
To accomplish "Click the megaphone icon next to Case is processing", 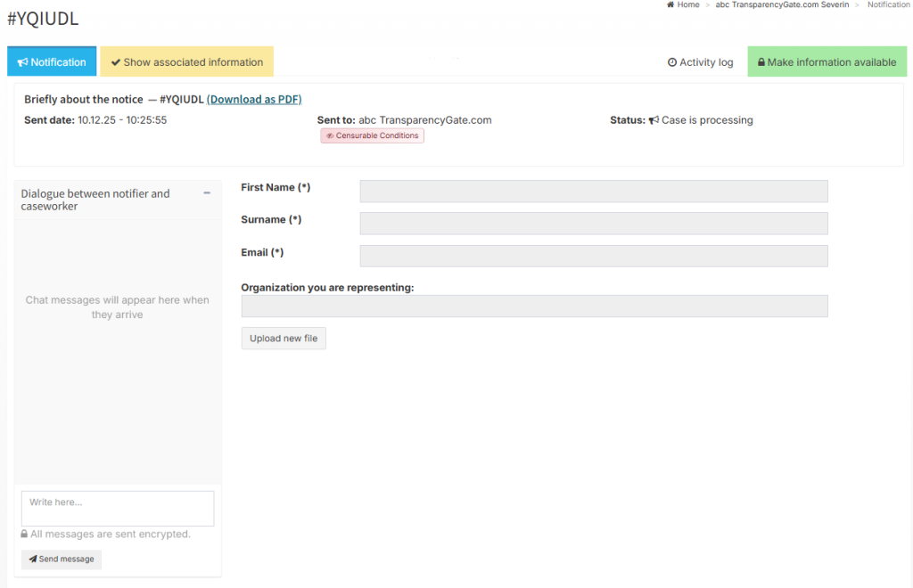I will coord(654,120).
